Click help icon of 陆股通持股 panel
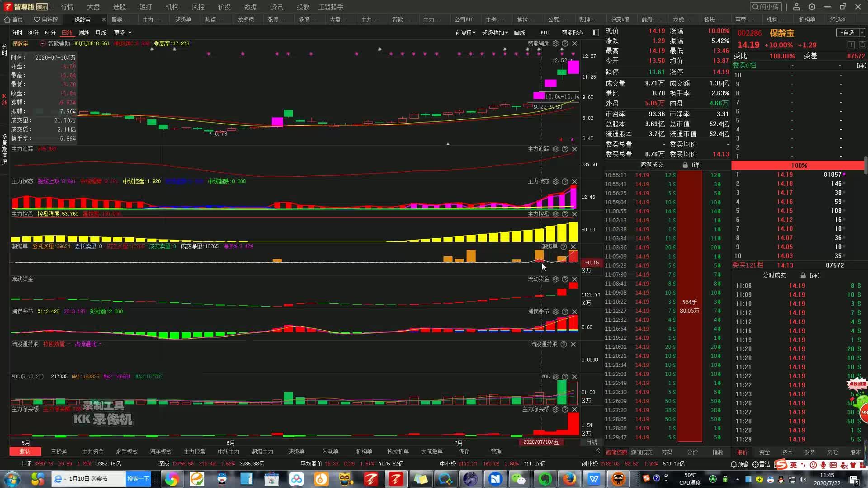The width and height of the screenshot is (868, 488). point(564,344)
